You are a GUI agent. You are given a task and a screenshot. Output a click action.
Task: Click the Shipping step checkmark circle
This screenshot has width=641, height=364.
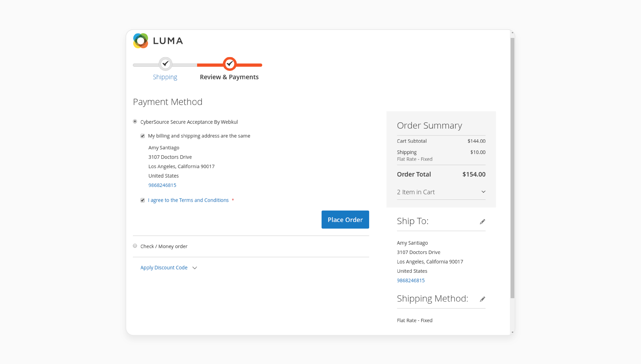coord(165,64)
